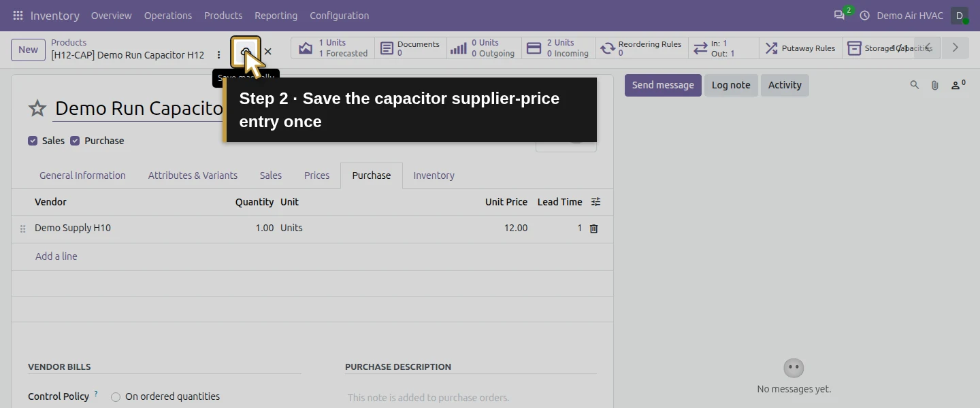Click Send message in chatter
The width and height of the screenshot is (980, 408).
pos(663,85)
